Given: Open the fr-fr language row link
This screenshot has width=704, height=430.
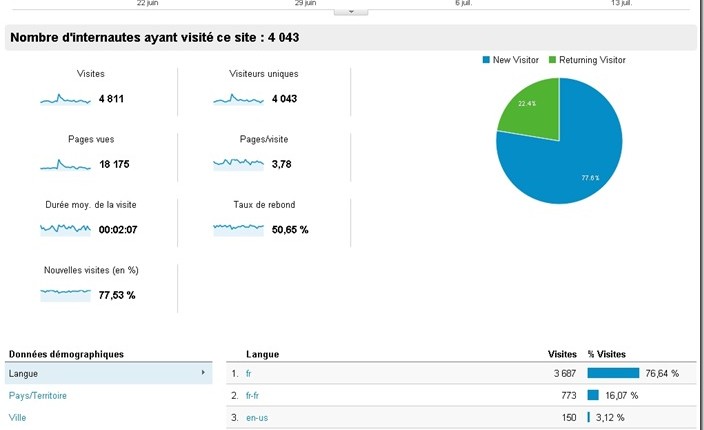Looking at the screenshot, I should pyautogui.click(x=252, y=395).
